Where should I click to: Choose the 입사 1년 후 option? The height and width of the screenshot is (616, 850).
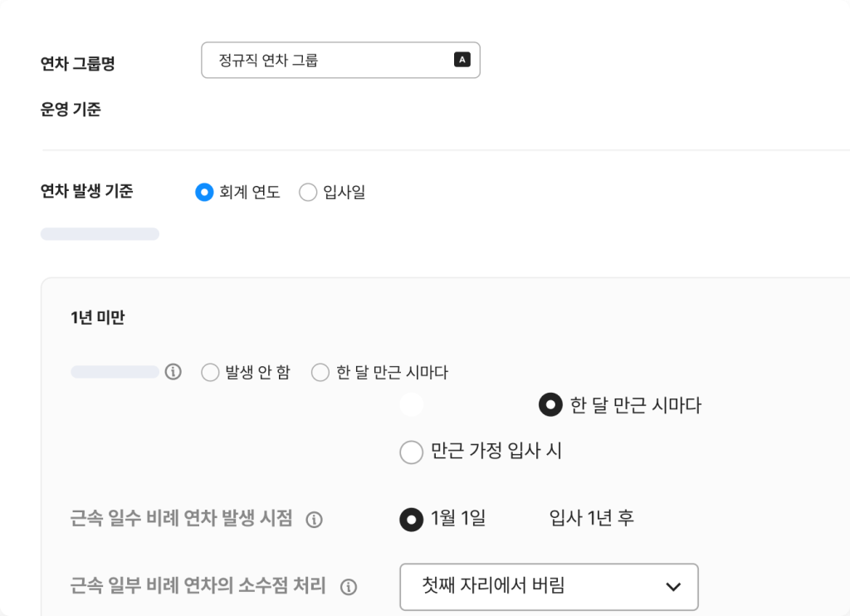591,520
